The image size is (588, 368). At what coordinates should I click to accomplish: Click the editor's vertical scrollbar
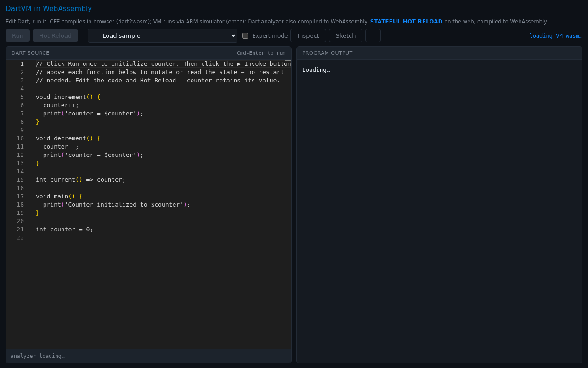click(x=288, y=204)
